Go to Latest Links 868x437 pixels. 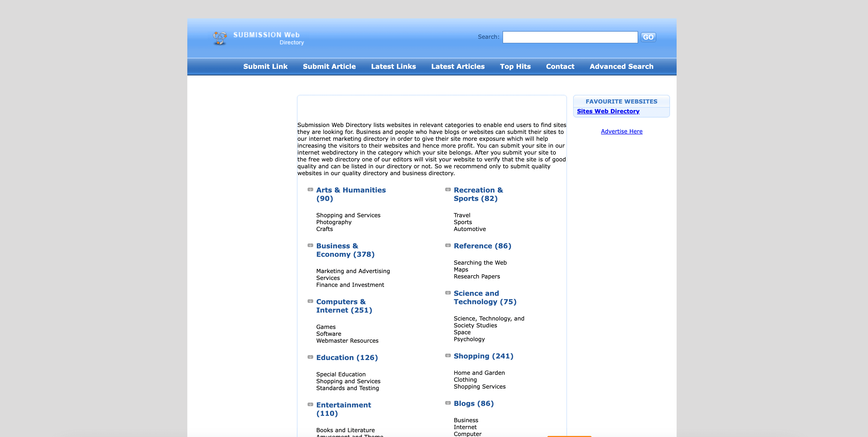pos(393,67)
